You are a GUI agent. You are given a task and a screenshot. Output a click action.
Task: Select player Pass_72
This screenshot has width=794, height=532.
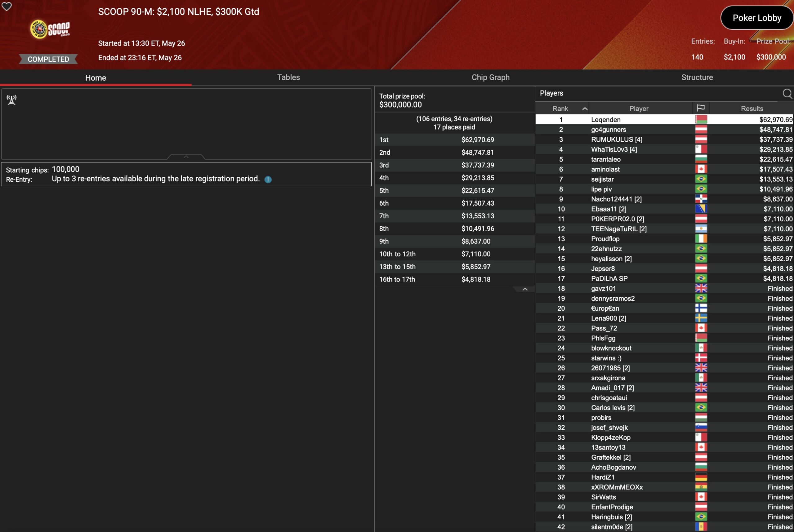coord(664,328)
